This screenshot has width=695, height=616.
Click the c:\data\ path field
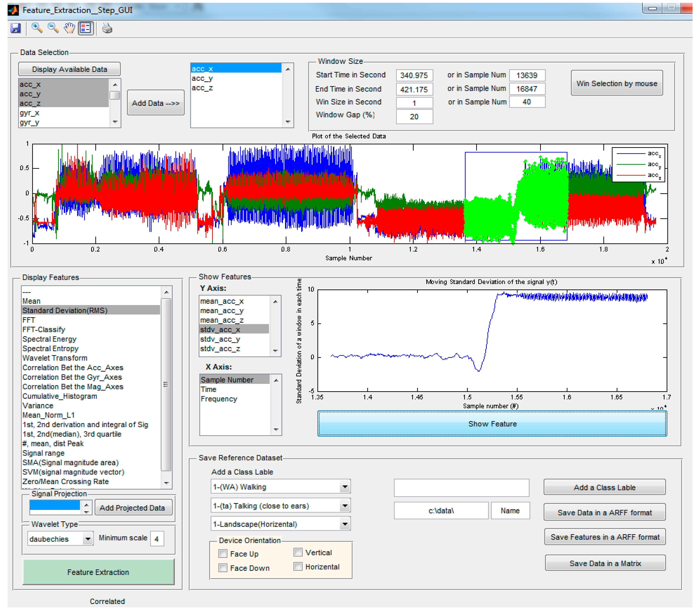[x=441, y=510]
